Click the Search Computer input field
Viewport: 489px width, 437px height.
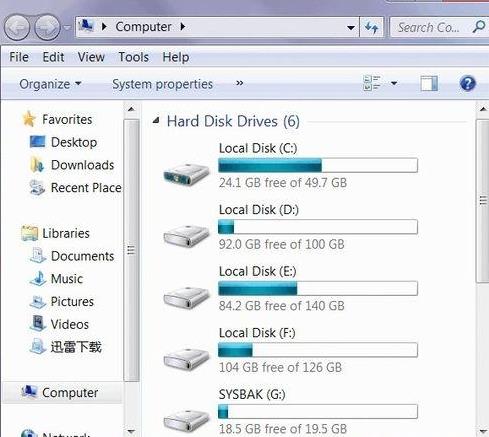430,27
